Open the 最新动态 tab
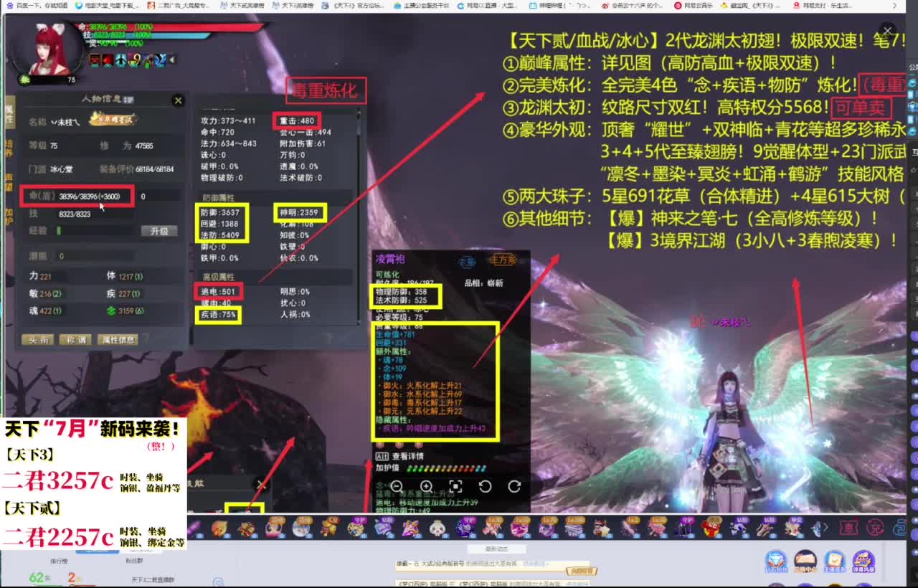918x588 pixels. pyautogui.click(x=496, y=549)
